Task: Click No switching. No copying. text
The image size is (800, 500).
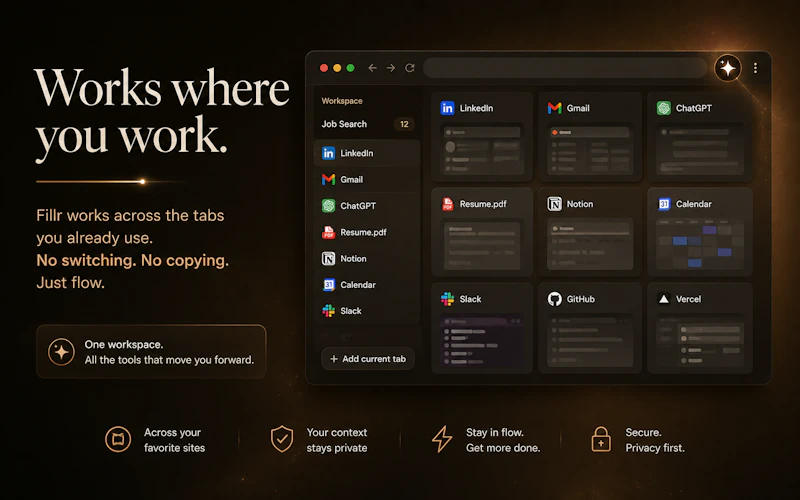Action: (133, 260)
